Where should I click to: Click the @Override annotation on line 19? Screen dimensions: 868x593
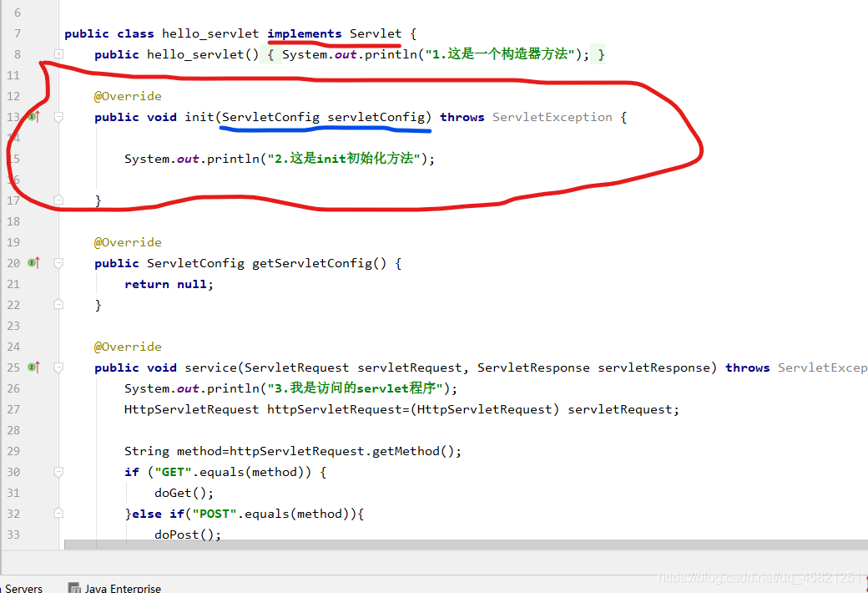click(128, 242)
